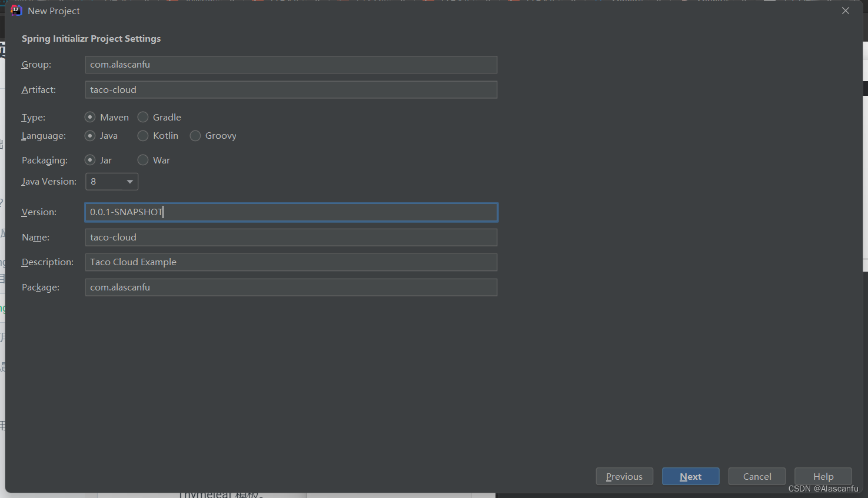Click the Language label

click(x=44, y=136)
